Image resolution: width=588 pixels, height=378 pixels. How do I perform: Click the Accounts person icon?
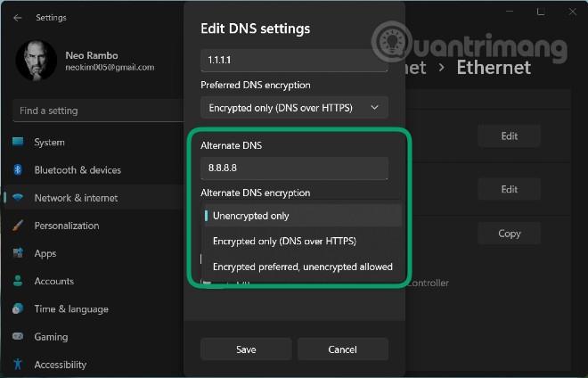tap(18, 281)
